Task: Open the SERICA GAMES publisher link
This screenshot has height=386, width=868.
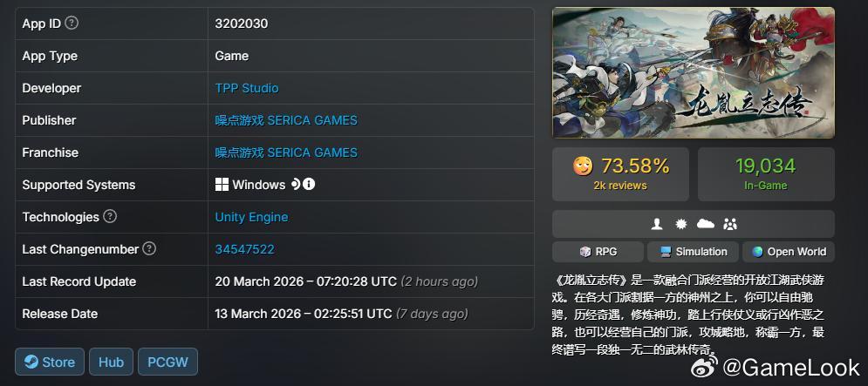Action: point(286,120)
